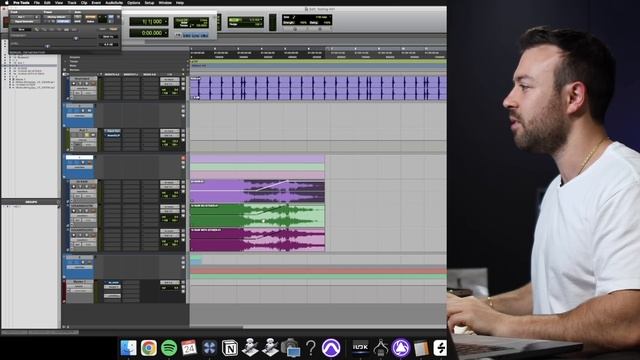Open iLok License Manager from the dock

(360, 348)
